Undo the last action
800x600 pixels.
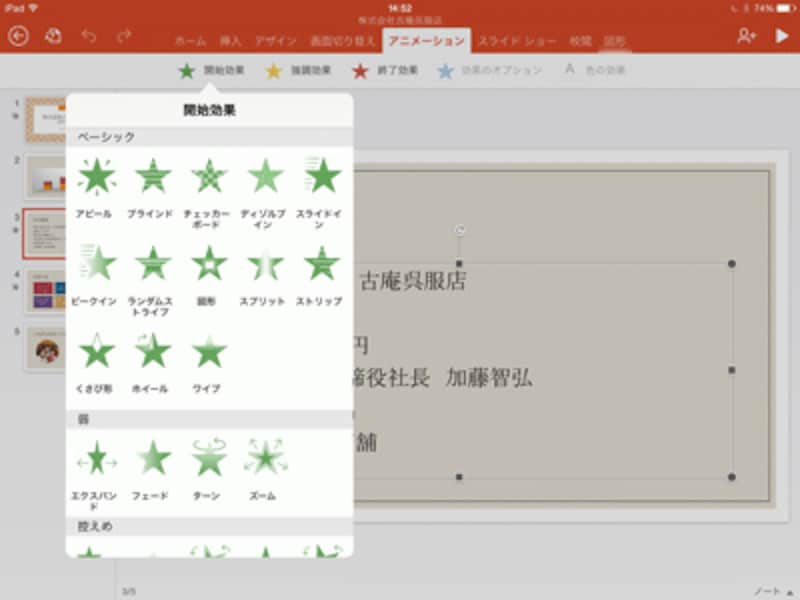(x=89, y=36)
